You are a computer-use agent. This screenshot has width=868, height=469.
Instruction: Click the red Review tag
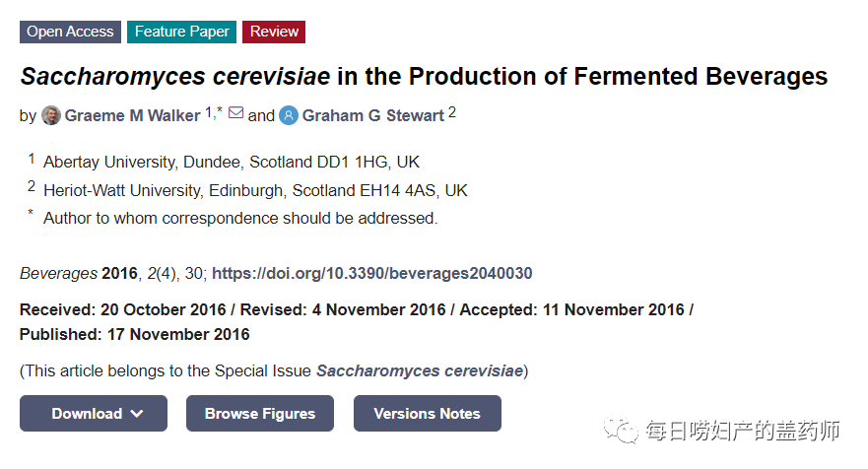click(274, 32)
